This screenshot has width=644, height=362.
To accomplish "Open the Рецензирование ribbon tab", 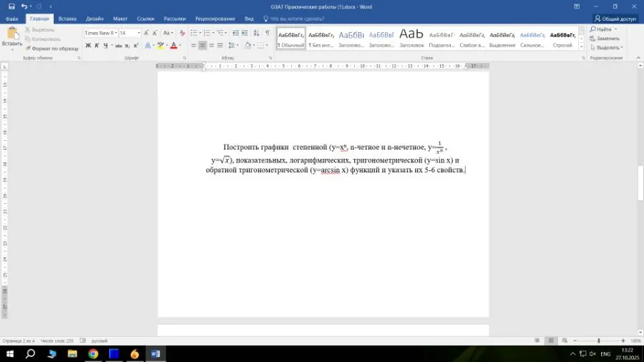I will (215, 19).
